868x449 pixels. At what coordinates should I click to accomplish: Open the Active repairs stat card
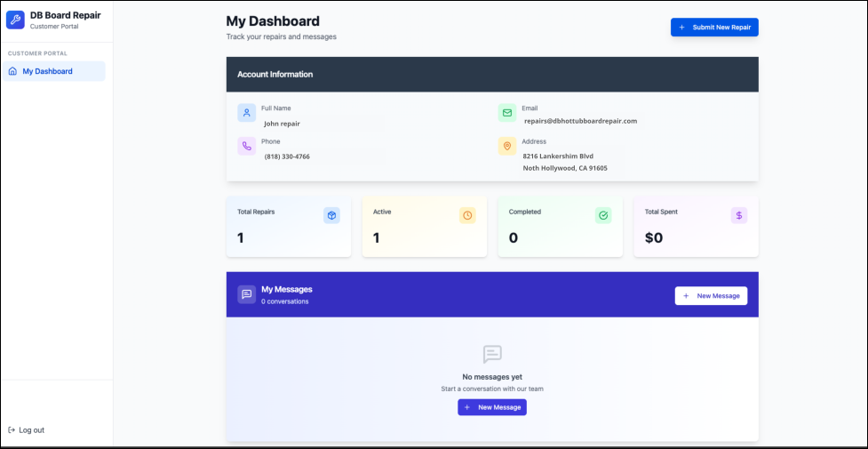coord(424,227)
